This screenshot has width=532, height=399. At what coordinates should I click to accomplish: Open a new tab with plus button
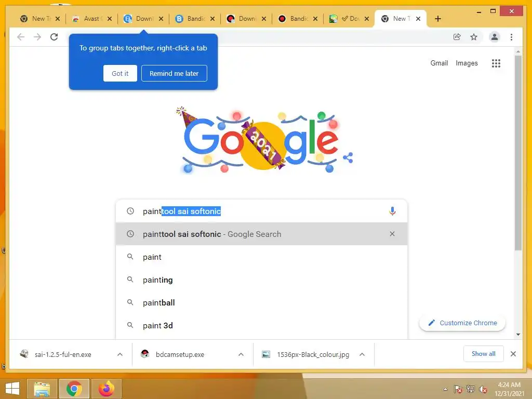point(437,19)
